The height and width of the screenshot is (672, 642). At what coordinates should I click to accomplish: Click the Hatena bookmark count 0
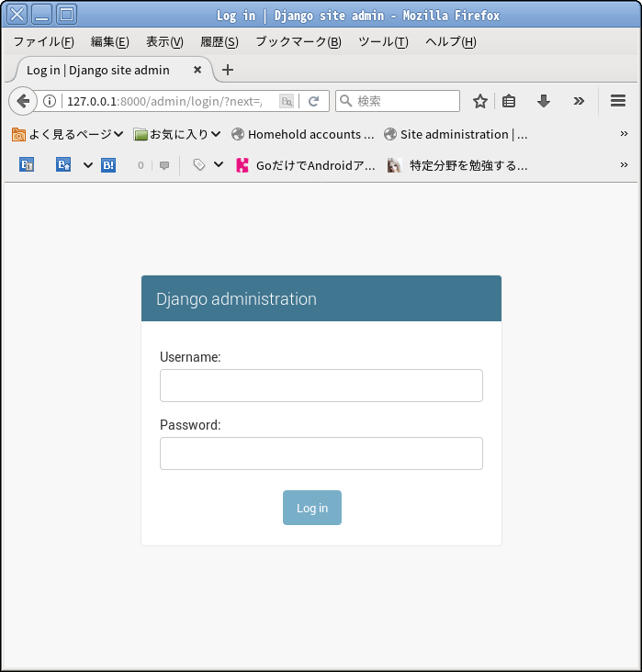point(141,165)
